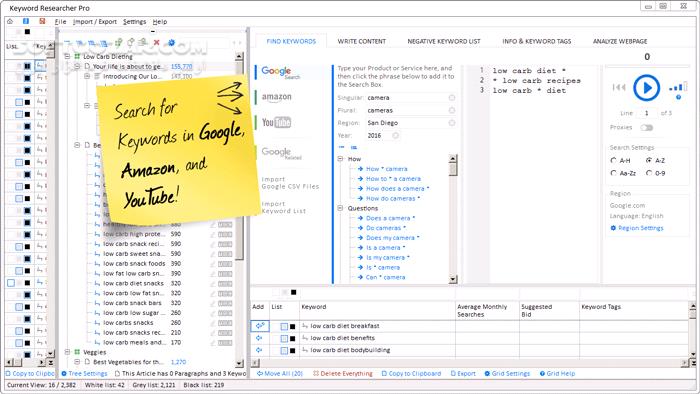Collapse the Questions phrase group
This screenshot has width=700, height=394.
(340, 208)
